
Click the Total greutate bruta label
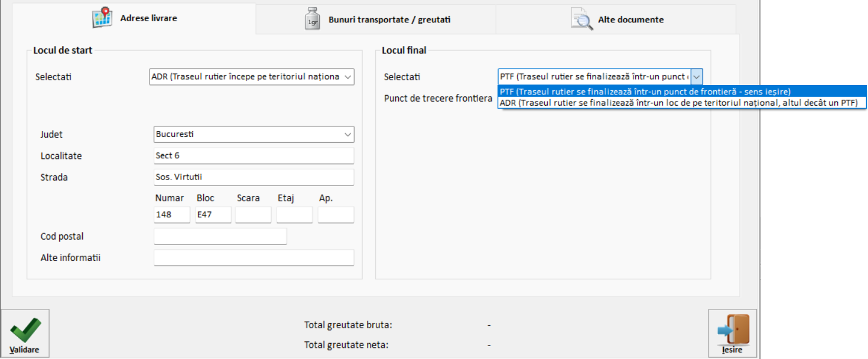(x=348, y=325)
